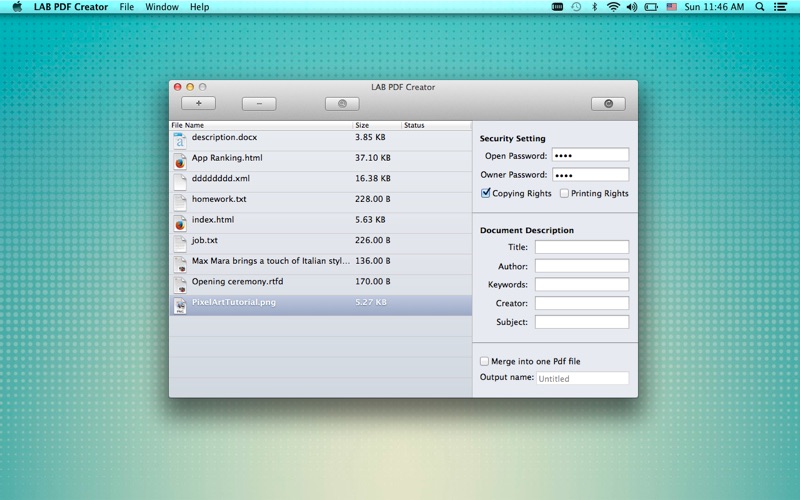Viewport: 800px width, 500px height.
Task: Click the 226.00 B size value
Action: point(373,240)
